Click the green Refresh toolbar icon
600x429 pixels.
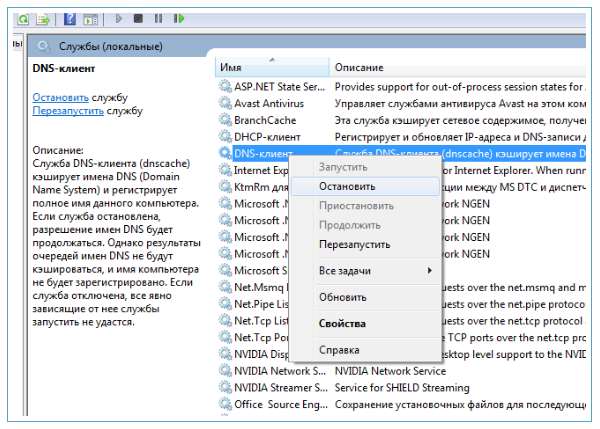[x=23, y=18]
